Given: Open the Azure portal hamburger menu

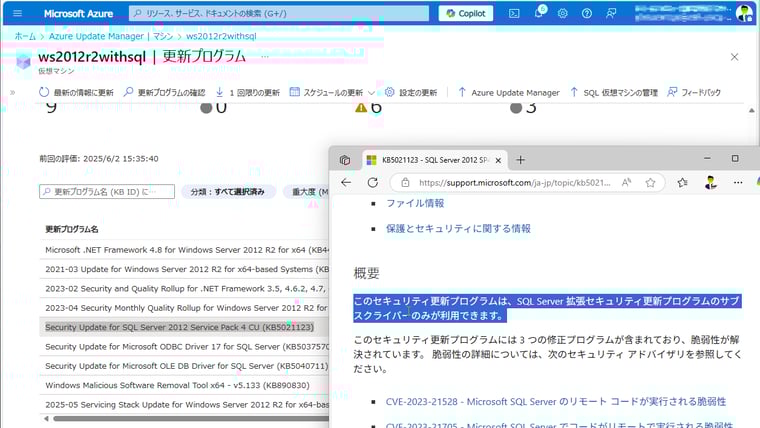Looking at the screenshot, I should coord(17,13).
